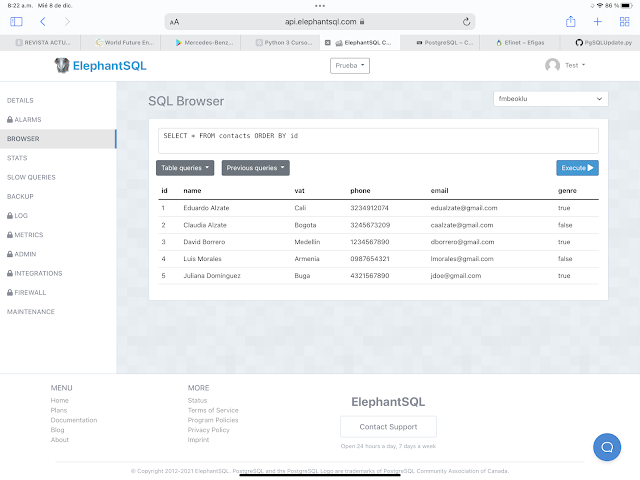The height and width of the screenshot is (480, 640).
Task: Open the Prueba instance dropdown
Action: coord(350,66)
